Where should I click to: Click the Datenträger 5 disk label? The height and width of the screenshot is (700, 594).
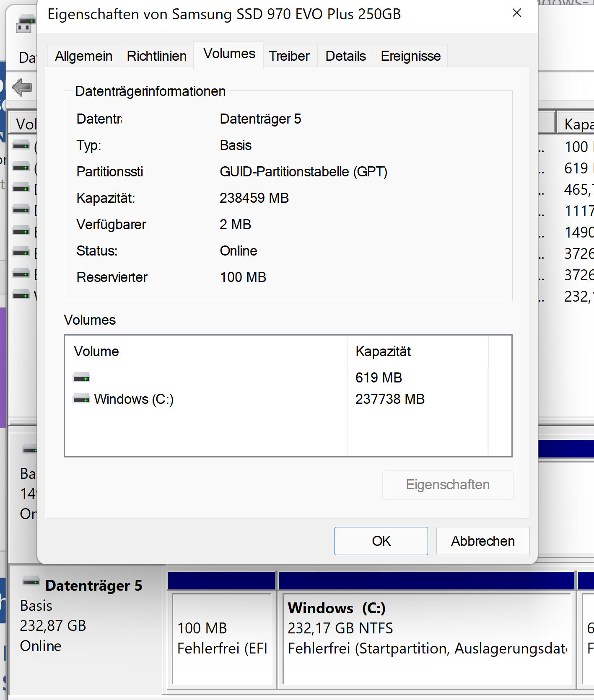(93, 585)
